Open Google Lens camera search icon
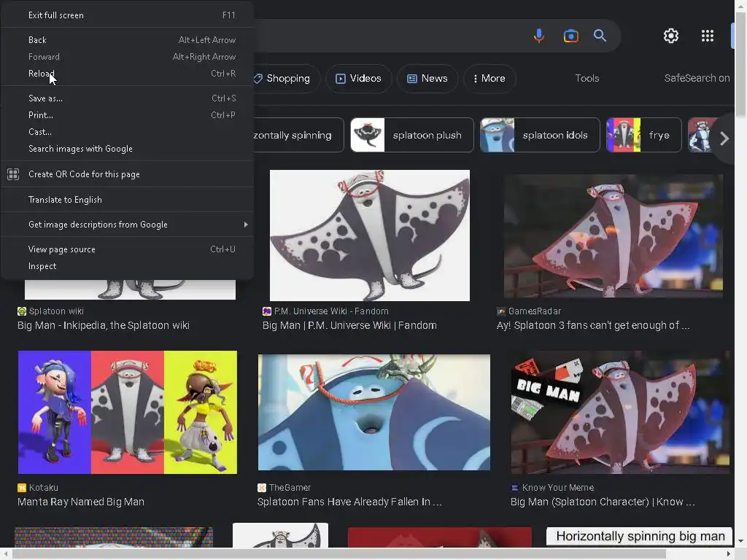The height and width of the screenshot is (560, 747). point(570,36)
